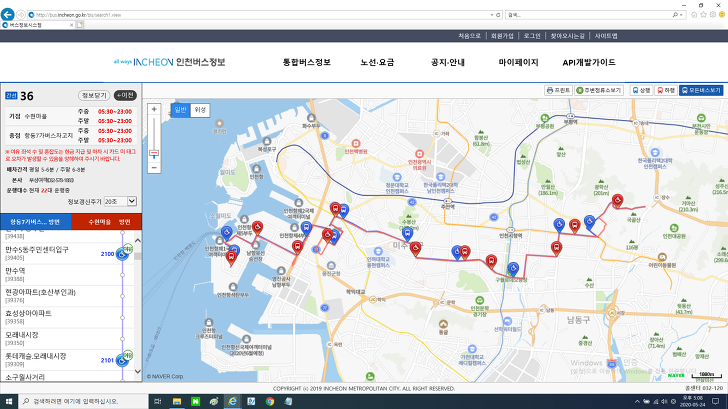This screenshot has width=728, height=409.
Task: Click Incheon 인천버스정보 logo
Action: point(169,62)
